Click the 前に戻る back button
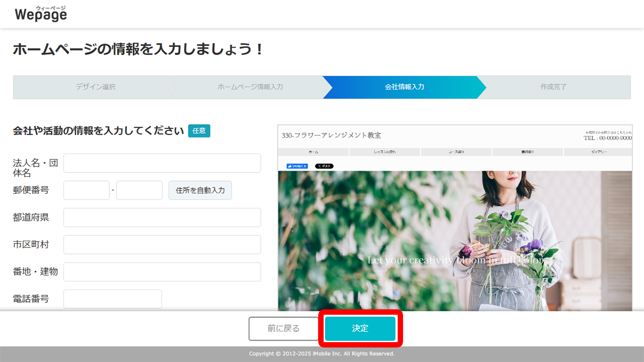Screen dimensions: 644x362 [283, 328]
